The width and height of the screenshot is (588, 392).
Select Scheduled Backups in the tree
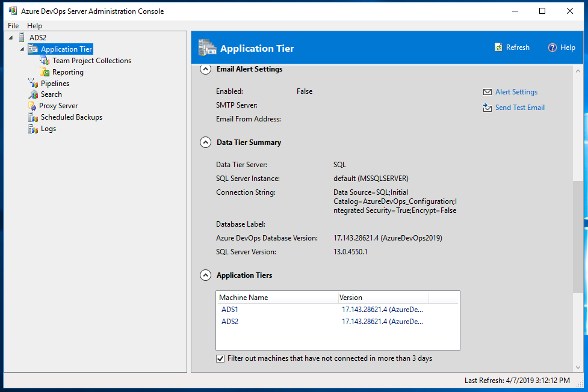coord(72,117)
